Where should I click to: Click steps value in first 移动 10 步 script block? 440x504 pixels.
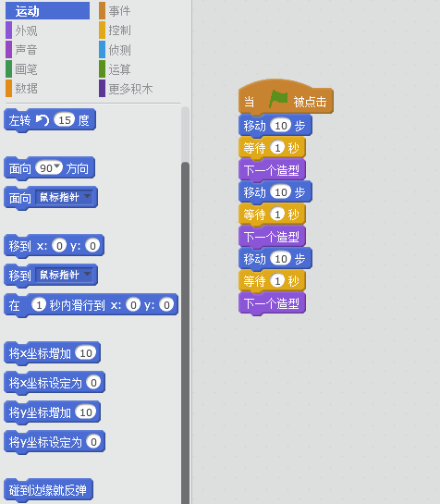tap(281, 126)
